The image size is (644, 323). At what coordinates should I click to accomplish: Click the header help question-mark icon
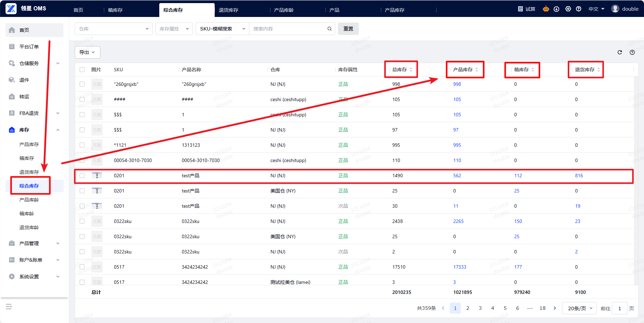pos(579,9)
